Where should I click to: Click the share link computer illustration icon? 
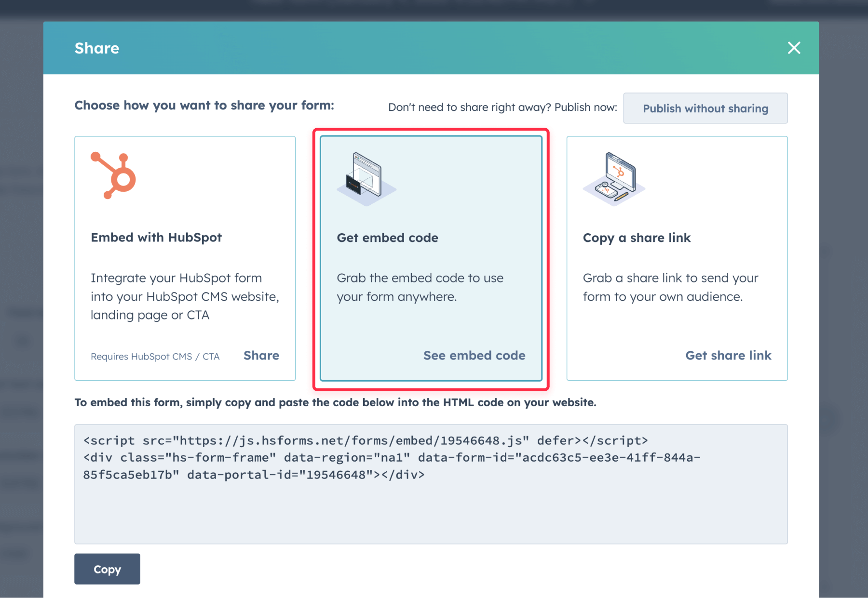[614, 179]
